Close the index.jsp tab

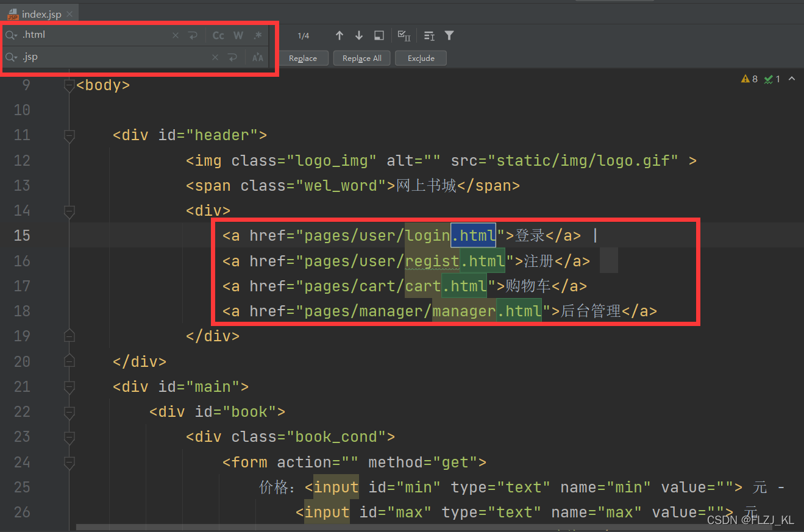click(71, 15)
